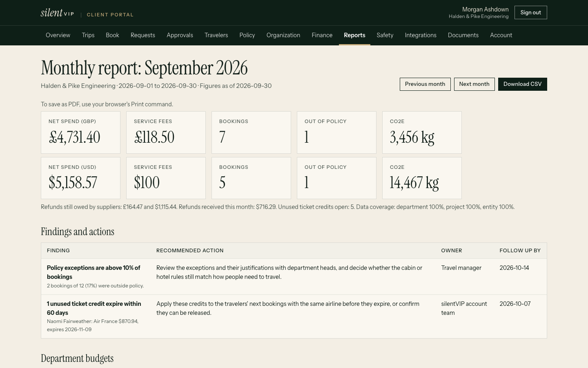
Task: Switch to the Account tab
Action: 501,35
